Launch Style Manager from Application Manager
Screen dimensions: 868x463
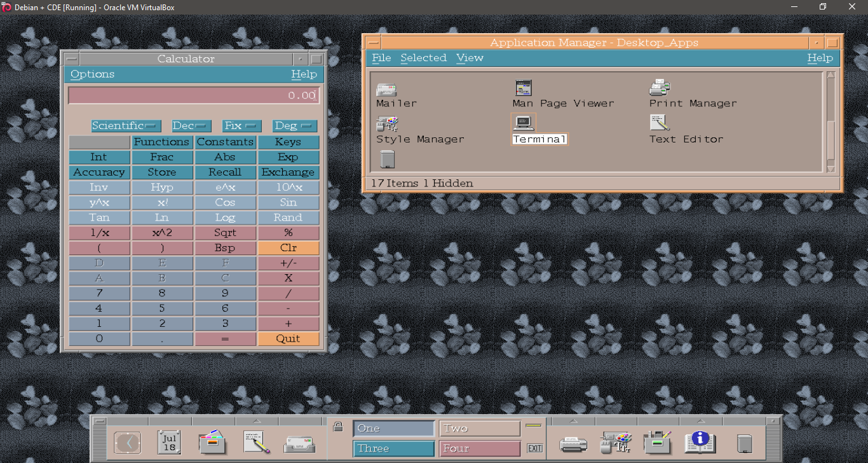(x=387, y=123)
